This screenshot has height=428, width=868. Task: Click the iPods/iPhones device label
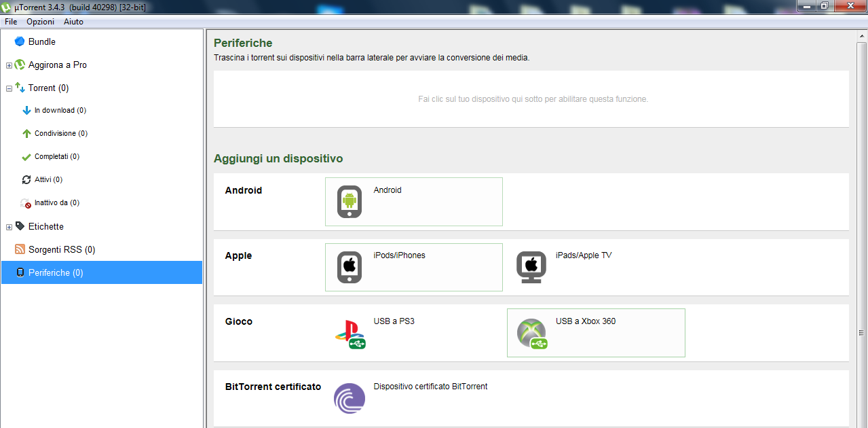pyautogui.click(x=400, y=255)
